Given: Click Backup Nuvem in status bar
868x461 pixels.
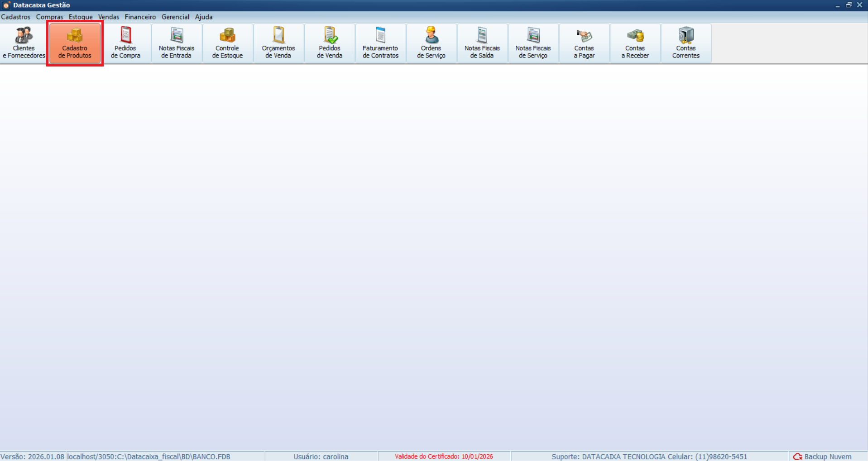Looking at the screenshot, I should [823, 456].
